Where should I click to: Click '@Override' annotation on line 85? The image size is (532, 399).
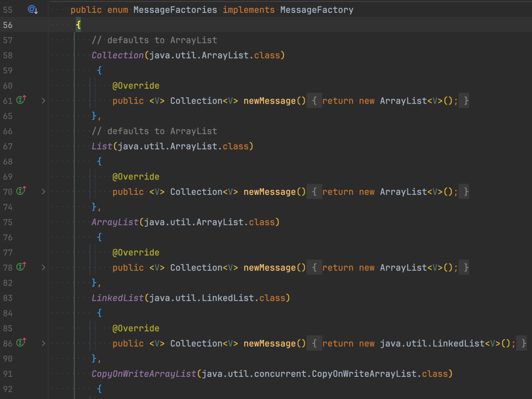point(136,328)
